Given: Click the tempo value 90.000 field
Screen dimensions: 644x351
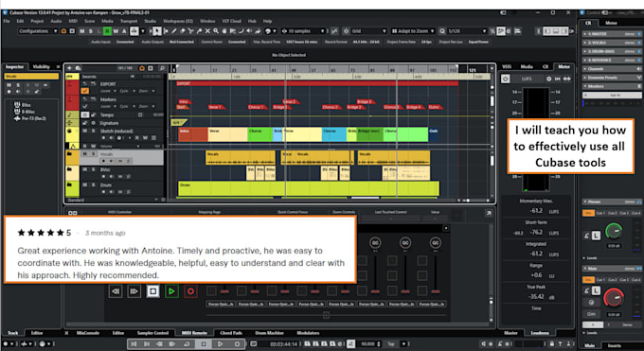Looking at the screenshot, I should pyautogui.click(x=368, y=344).
